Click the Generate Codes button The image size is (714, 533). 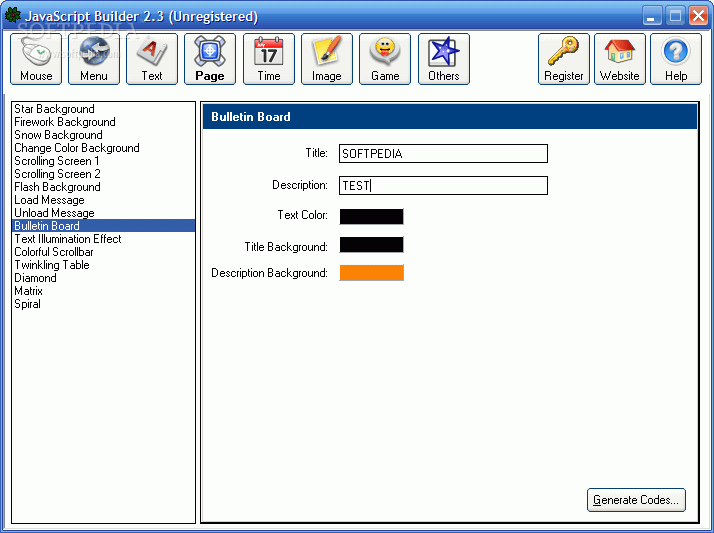636,500
